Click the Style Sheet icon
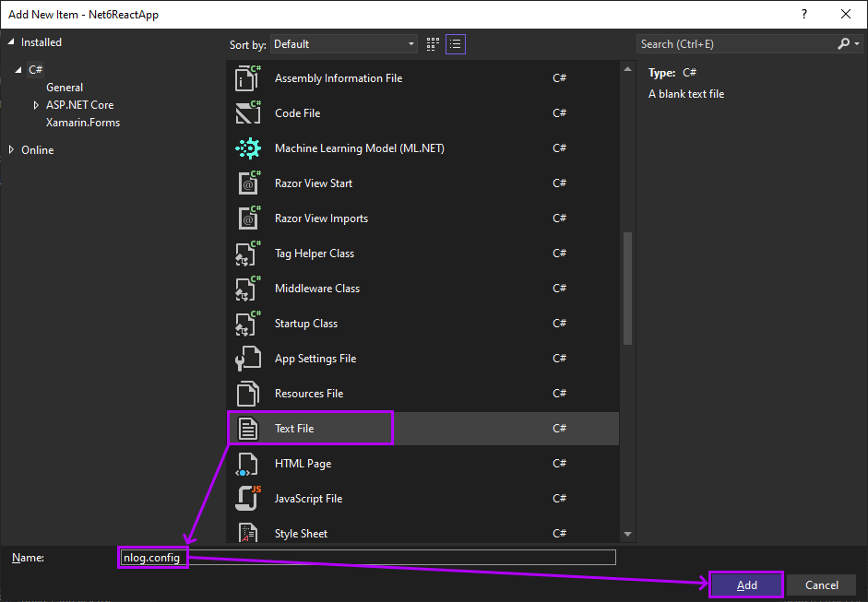 pos(247,533)
